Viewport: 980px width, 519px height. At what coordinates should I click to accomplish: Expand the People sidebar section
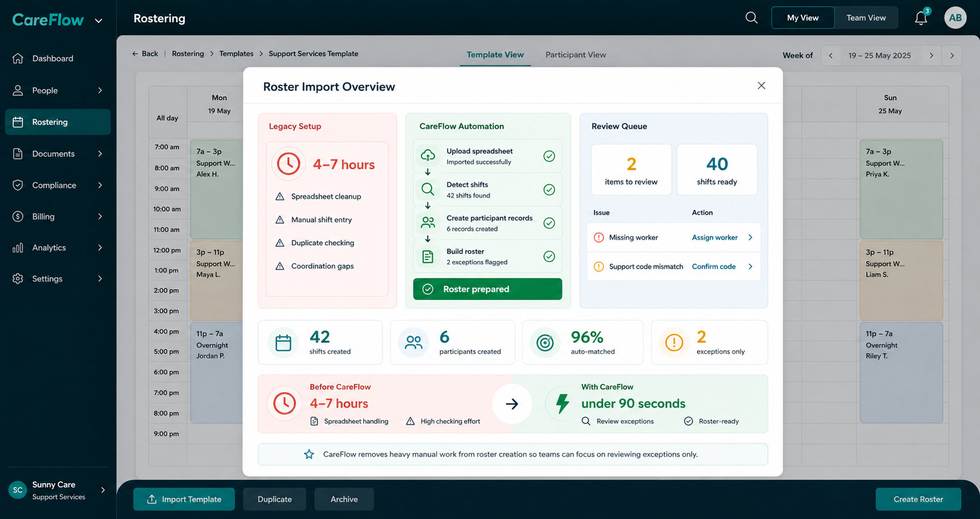[x=100, y=90]
